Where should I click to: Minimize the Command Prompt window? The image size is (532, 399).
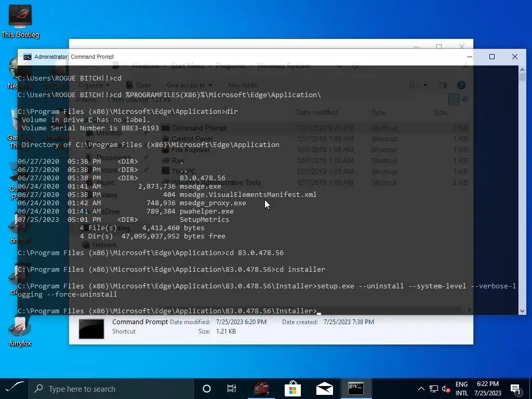[x=470, y=57]
